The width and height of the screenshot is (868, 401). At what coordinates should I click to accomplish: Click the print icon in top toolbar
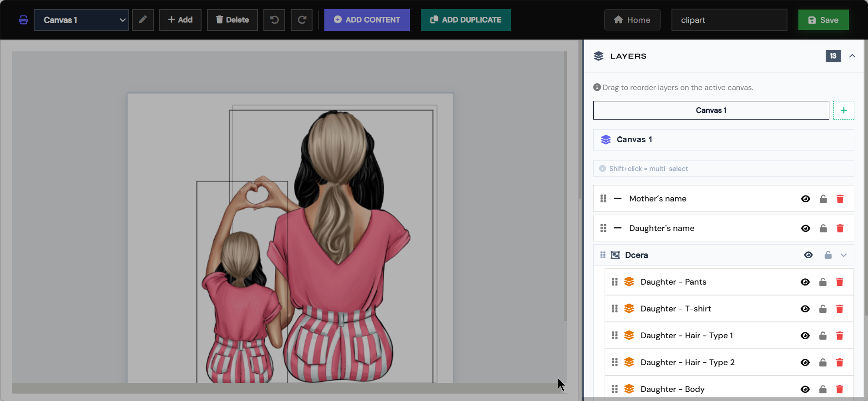(x=24, y=20)
